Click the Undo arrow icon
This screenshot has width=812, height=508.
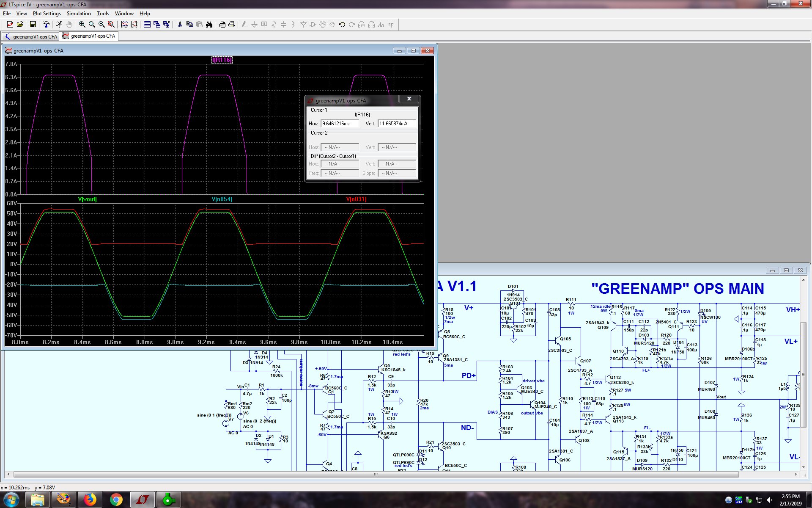click(342, 25)
